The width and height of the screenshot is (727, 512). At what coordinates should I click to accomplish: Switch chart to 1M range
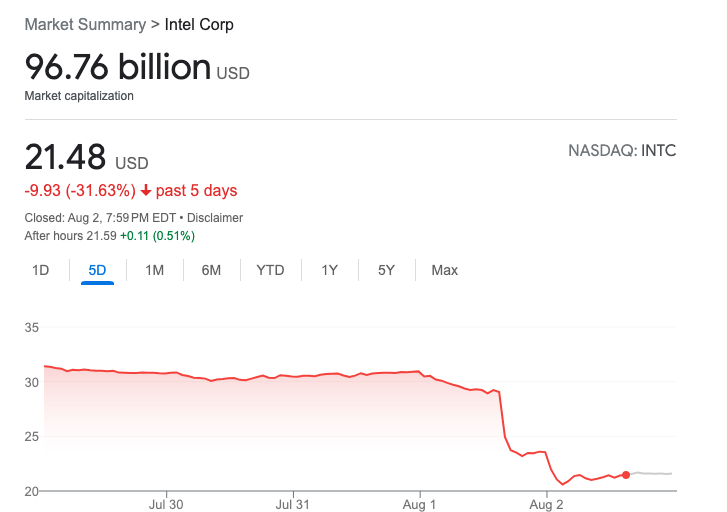pos(154,270)
